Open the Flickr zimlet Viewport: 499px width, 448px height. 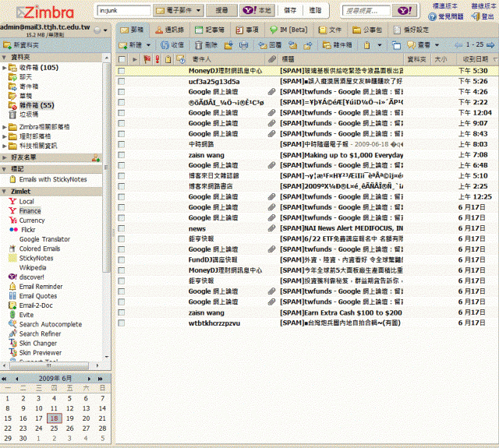pyautogui.click(x=22, y=230)
